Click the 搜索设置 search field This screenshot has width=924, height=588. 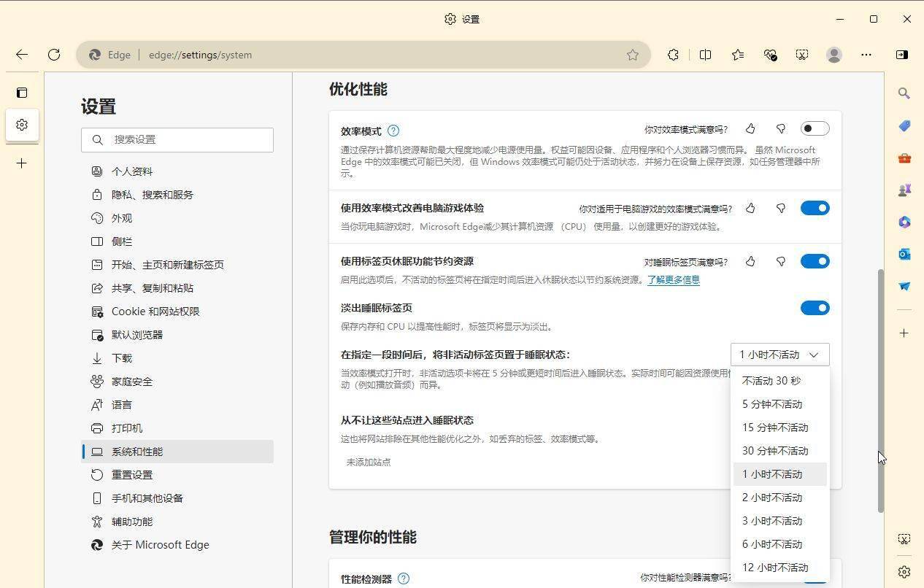(x=177, y=140)
